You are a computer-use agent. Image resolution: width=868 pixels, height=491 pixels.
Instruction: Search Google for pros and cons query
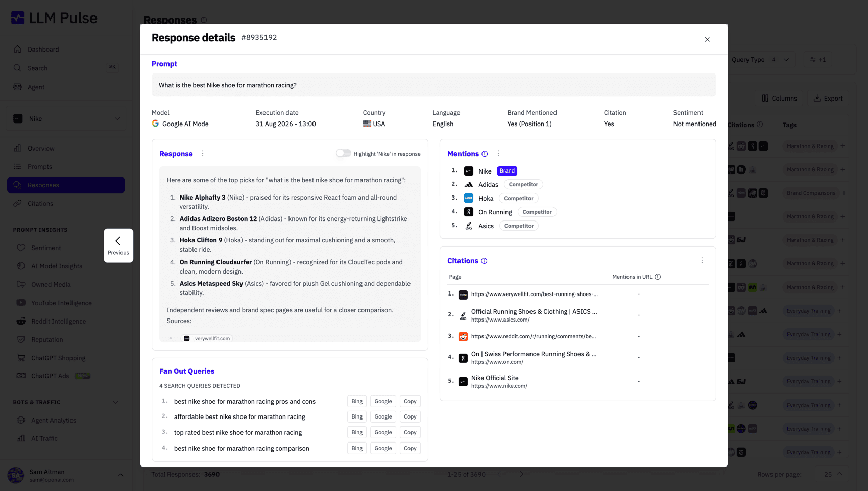pos(383,401)
